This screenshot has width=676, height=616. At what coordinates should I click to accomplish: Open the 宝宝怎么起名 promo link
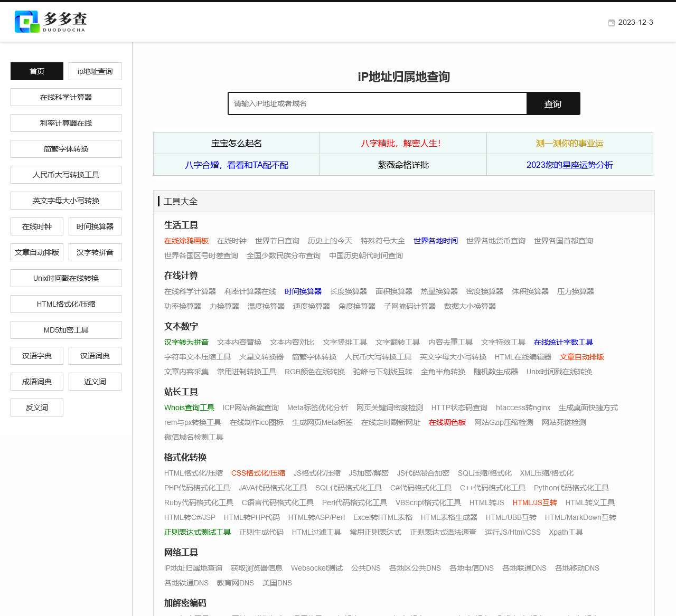click(237, 144)
